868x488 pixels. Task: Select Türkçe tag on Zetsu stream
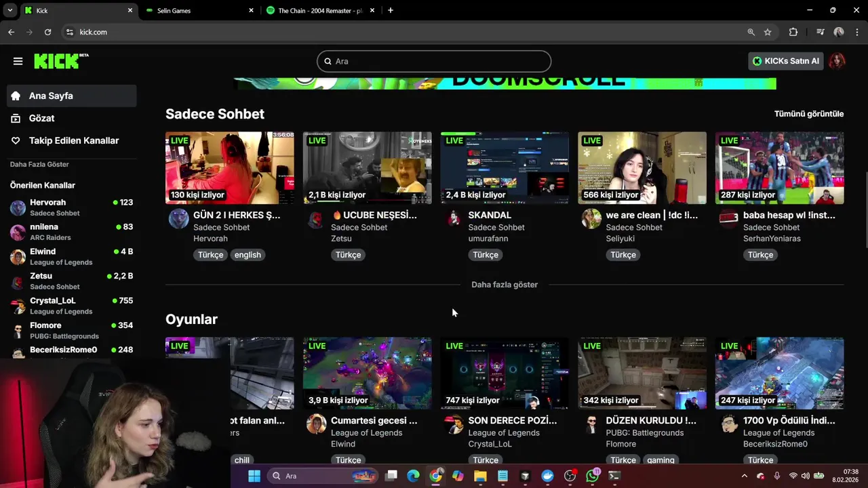pyautogui.click(x=349, y=255)
